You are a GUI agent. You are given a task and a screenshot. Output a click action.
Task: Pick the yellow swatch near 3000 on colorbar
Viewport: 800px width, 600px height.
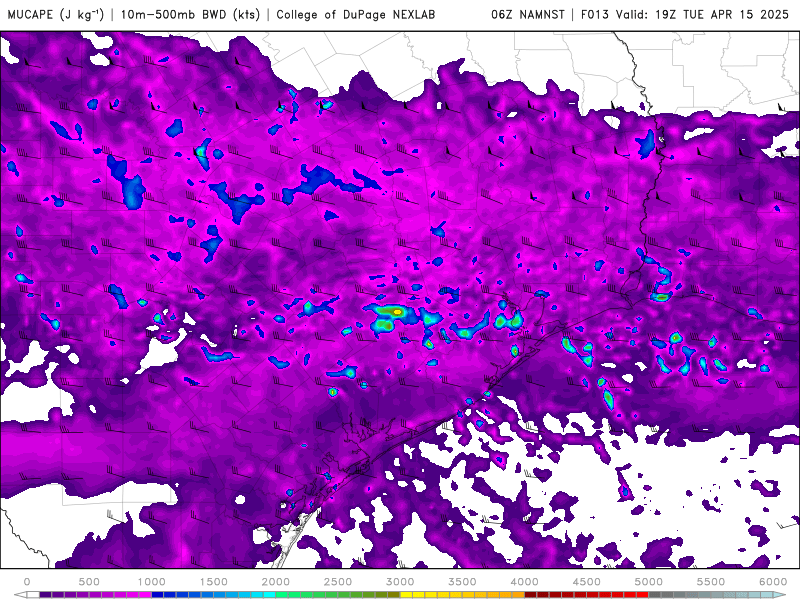tap(406, 595)
